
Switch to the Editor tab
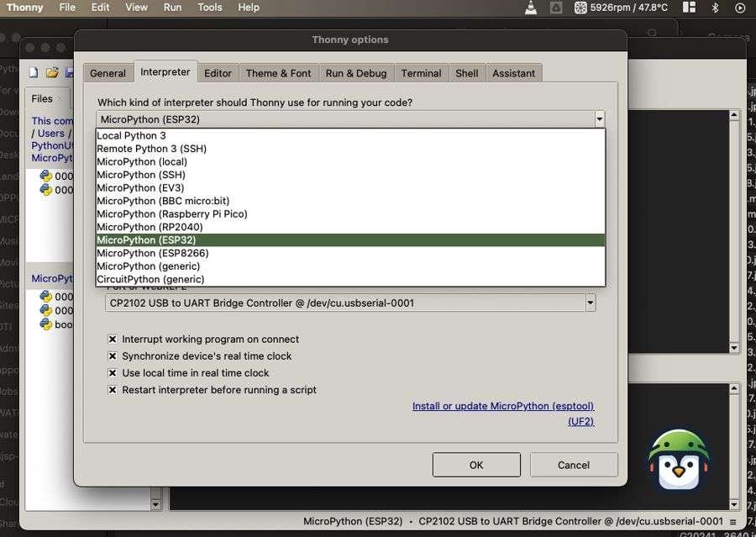pyautogui.click(x=218, y=73)
